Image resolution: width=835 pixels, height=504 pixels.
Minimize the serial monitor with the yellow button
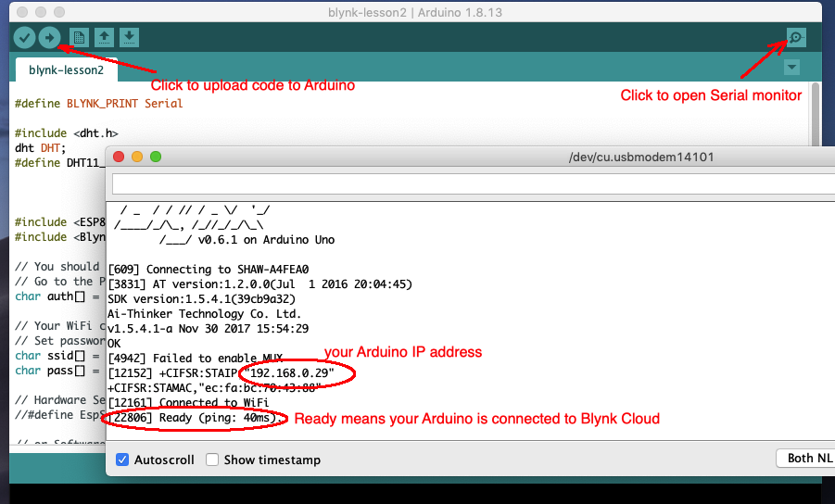click(137, 157)
